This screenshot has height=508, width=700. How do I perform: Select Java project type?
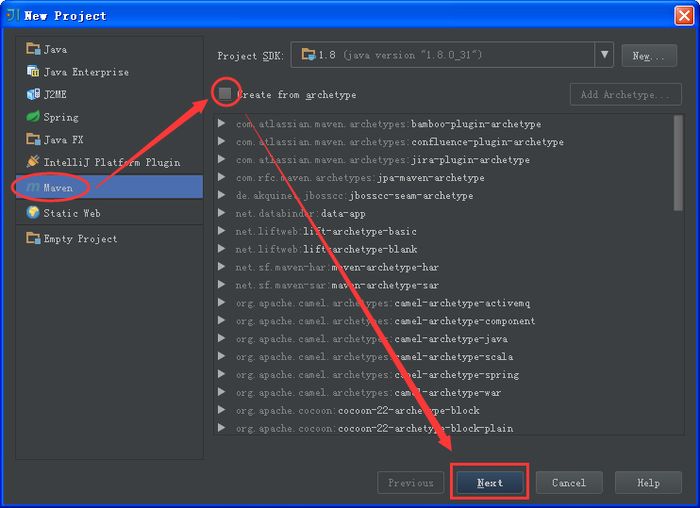(109, 49)
